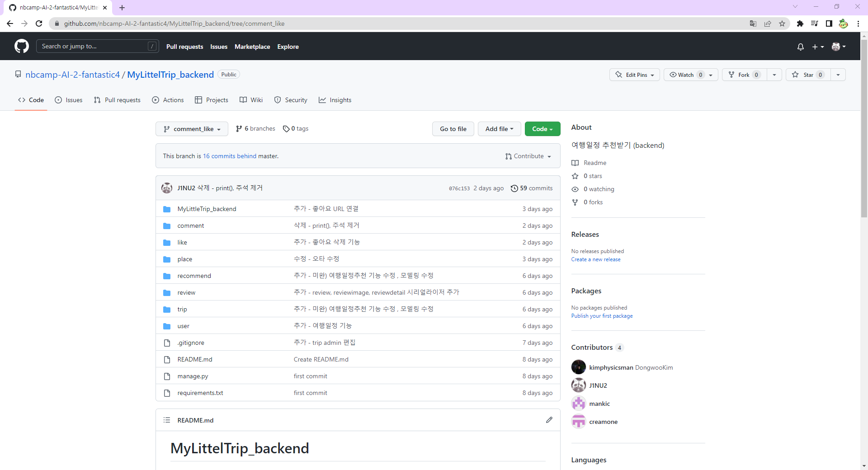Switch to the Actions tab
Viewport: 868px width, 470px height.
coord(168,100)
